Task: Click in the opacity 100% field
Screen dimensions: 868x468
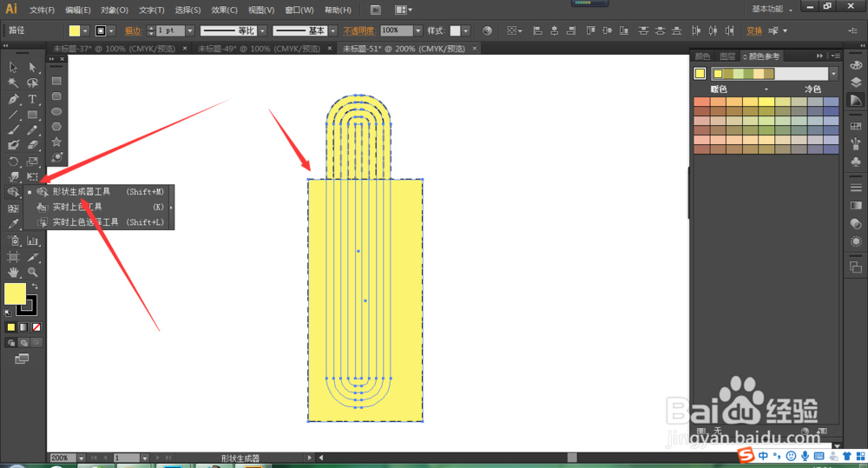Action: click(397, 31)
